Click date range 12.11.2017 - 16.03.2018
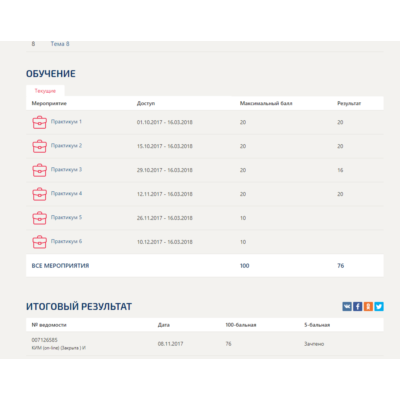Viewport: 400px width, 400px height. [x=165, y=194]
